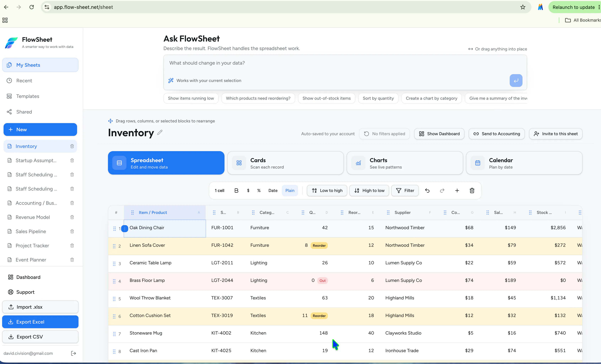Image resolution: width=601 pixels, height=364 pixels.
Task: Open Recent sheets in the sidebar
Action: point(40,80)
